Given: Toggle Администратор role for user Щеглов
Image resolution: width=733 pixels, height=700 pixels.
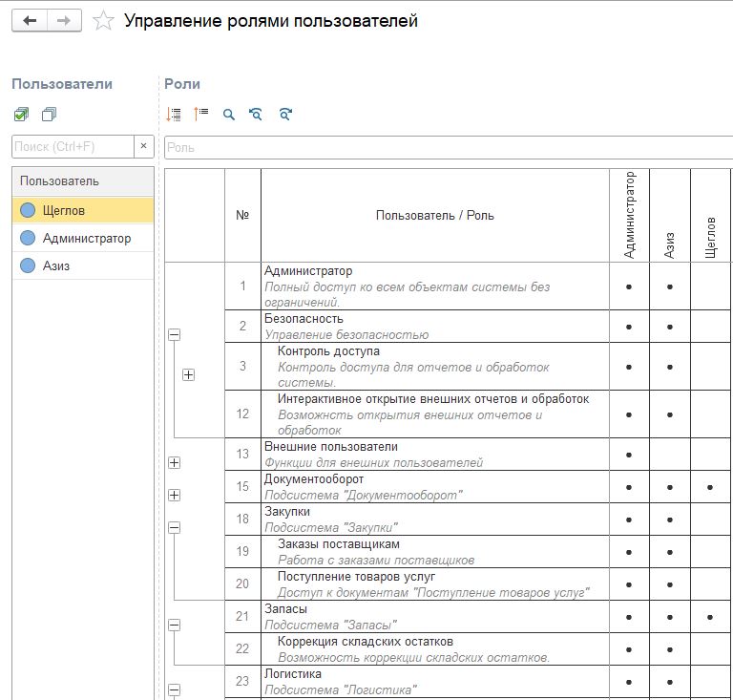Looking at the screenshot, I should (x=710, y=286).
